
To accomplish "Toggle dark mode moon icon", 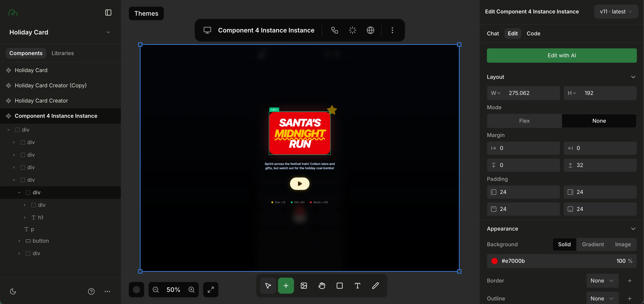I will 13,291.
